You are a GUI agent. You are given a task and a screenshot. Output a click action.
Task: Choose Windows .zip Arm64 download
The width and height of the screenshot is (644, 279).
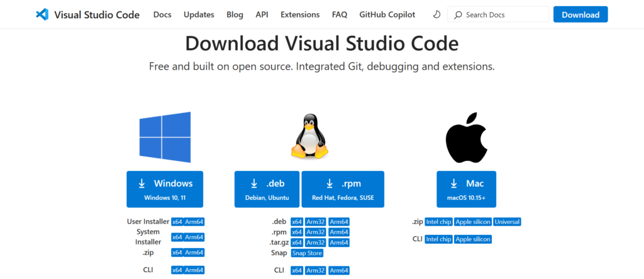[194, 253]
